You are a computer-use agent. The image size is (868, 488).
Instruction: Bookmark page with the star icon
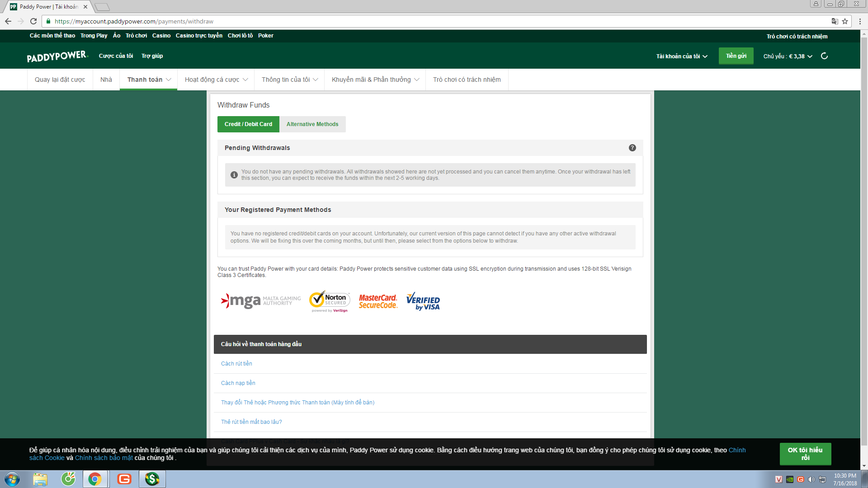(845, 21)
